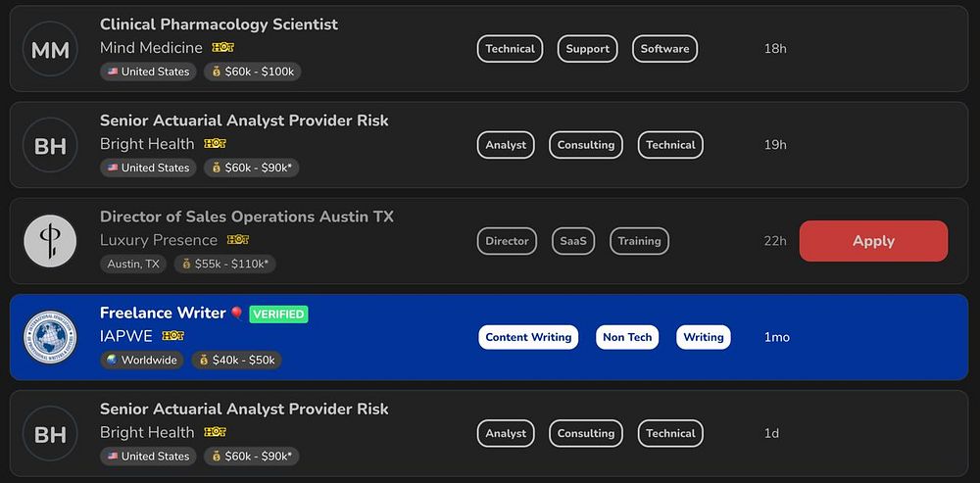980x483 pixels.
Task: Click the HOT badge beside Mind Medicine
Action: coord(222,47)
